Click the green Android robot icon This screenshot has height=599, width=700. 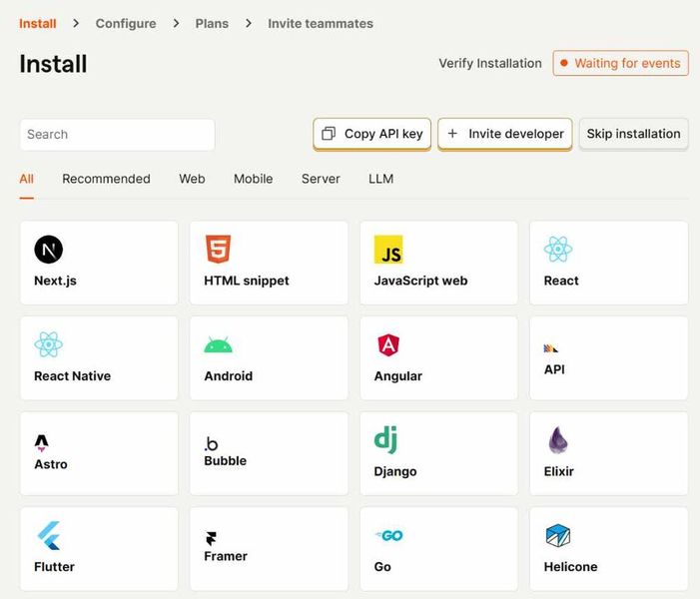tap(219, 344)
